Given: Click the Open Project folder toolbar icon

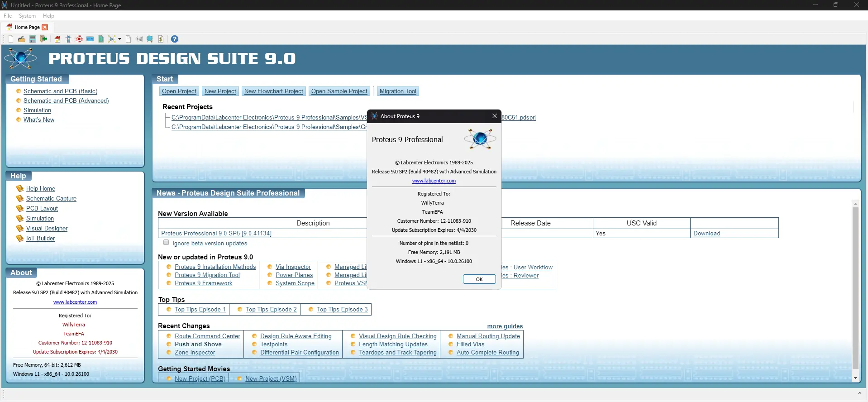Looking at the screenshot, I should (x=22, y=39).
